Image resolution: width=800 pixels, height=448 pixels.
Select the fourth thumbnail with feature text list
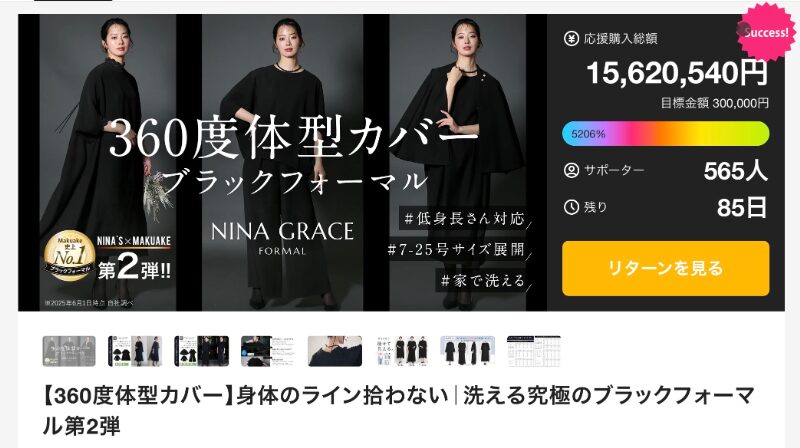pyautogui.click(x=268, y=351)
